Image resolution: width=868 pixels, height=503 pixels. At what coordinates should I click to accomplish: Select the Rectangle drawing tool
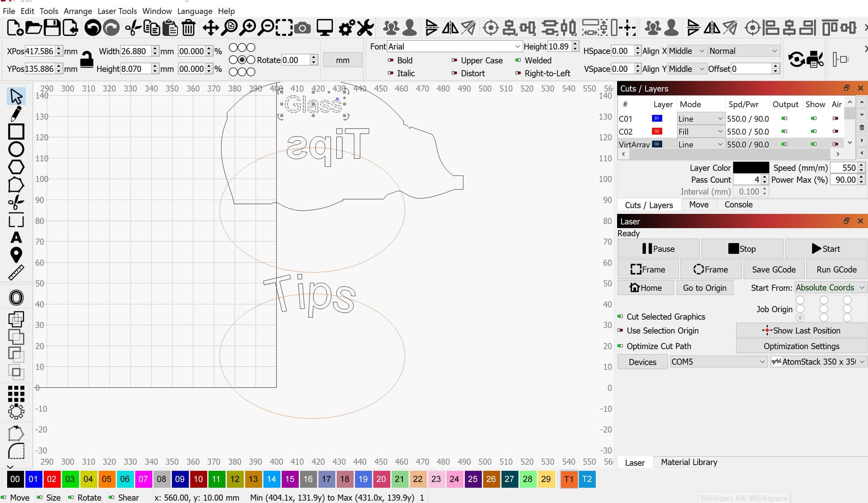click(16, 132)
